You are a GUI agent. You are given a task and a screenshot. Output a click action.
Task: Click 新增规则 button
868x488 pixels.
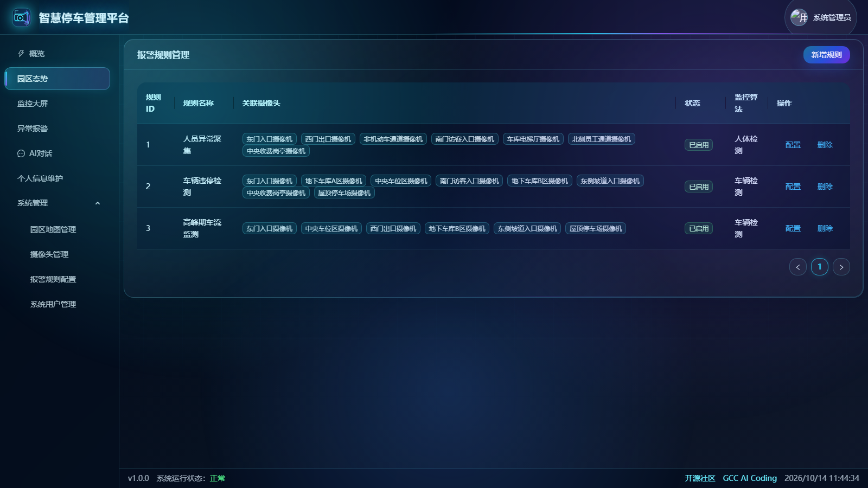coord(826,55)
